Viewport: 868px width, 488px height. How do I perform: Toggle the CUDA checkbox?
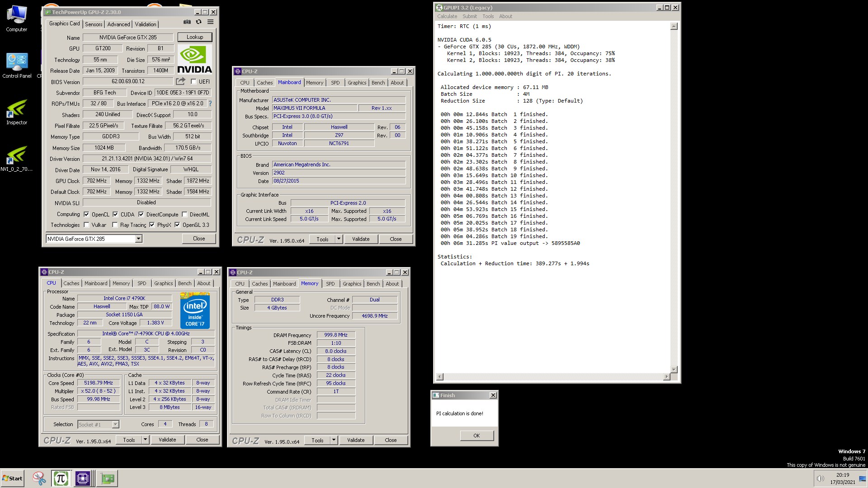tap(115, 215)
